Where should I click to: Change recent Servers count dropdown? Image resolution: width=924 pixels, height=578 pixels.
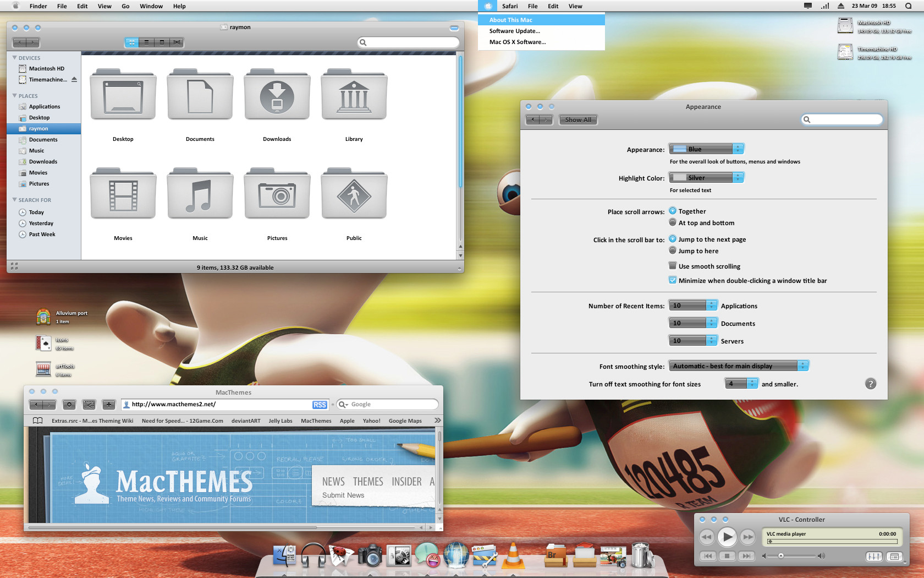[693, 341]
